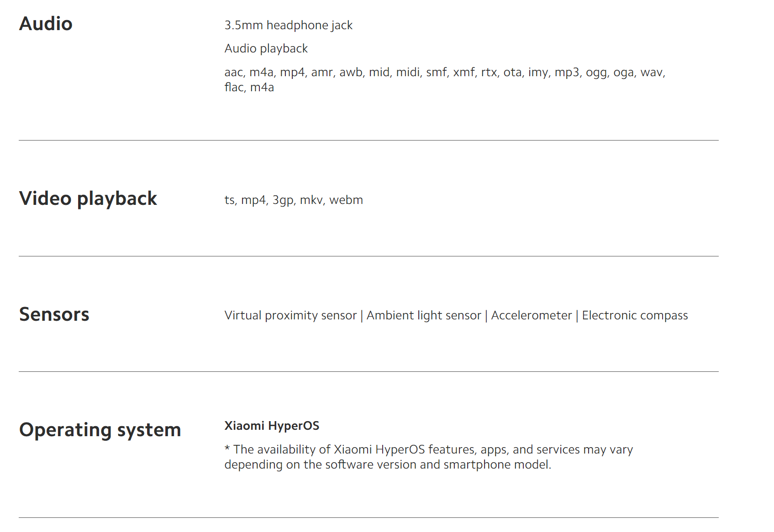Click Virtual proximity sensor text
Screen dimensions: 774x532
(290, 315)
